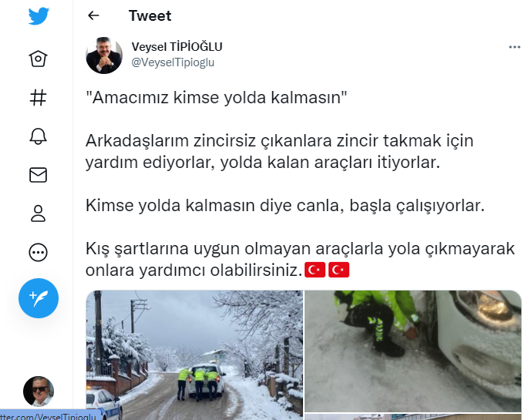Open Veysel TİPİOĞLU display name link
Image resolution: width=529 pixels, height=420 pixels.
coord(177,47)
